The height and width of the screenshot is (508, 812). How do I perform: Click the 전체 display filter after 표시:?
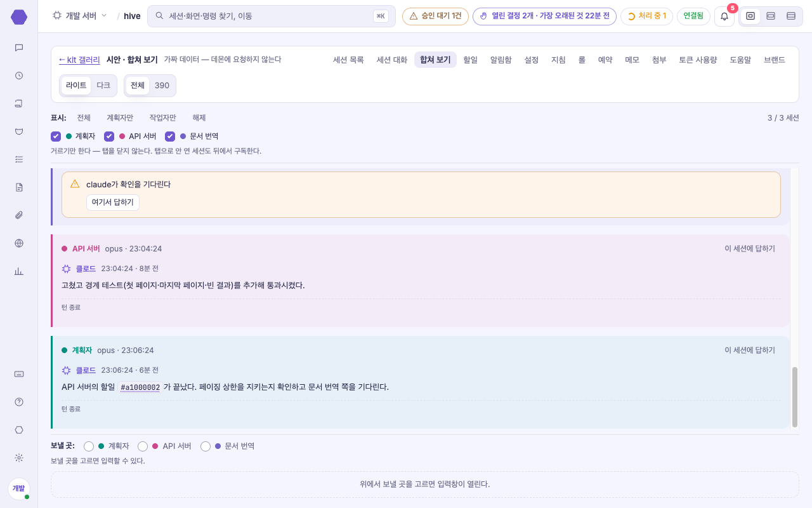pos(84,118)
